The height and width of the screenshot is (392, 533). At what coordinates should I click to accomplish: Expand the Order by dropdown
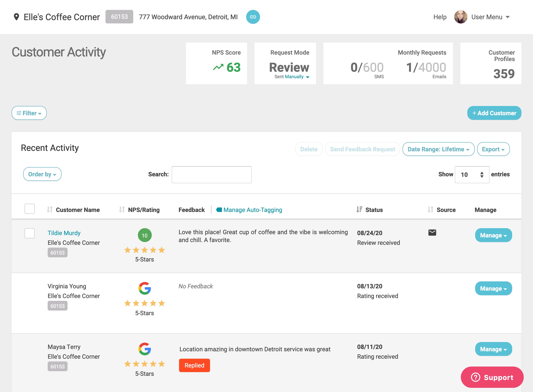[x=42, y=174]
